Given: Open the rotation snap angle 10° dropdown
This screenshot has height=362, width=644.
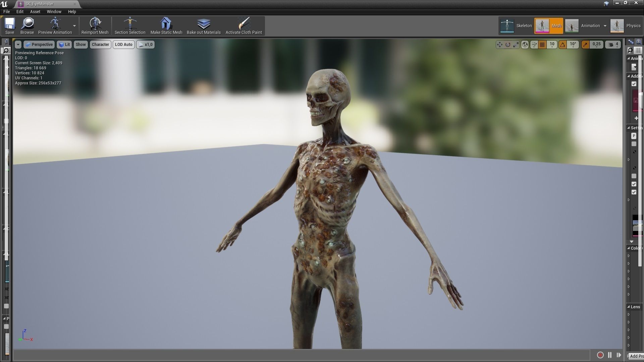Looking at the screenshot, I should point(573,45).
